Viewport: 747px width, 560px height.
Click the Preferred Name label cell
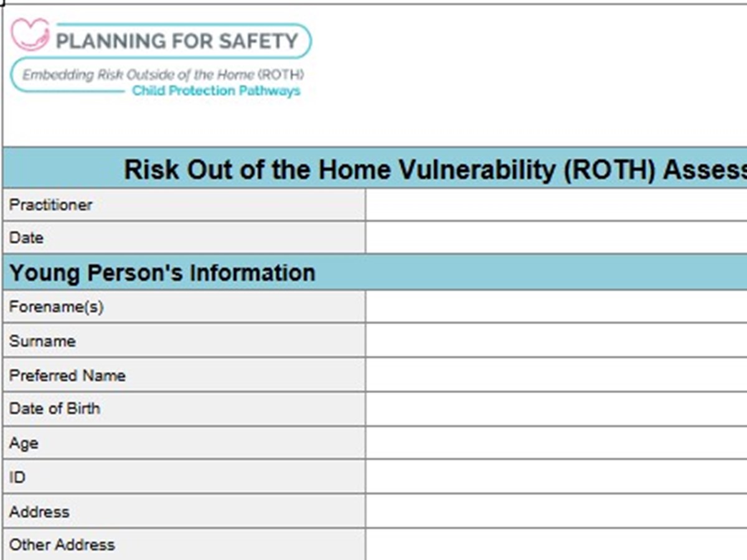pos(184,375)
